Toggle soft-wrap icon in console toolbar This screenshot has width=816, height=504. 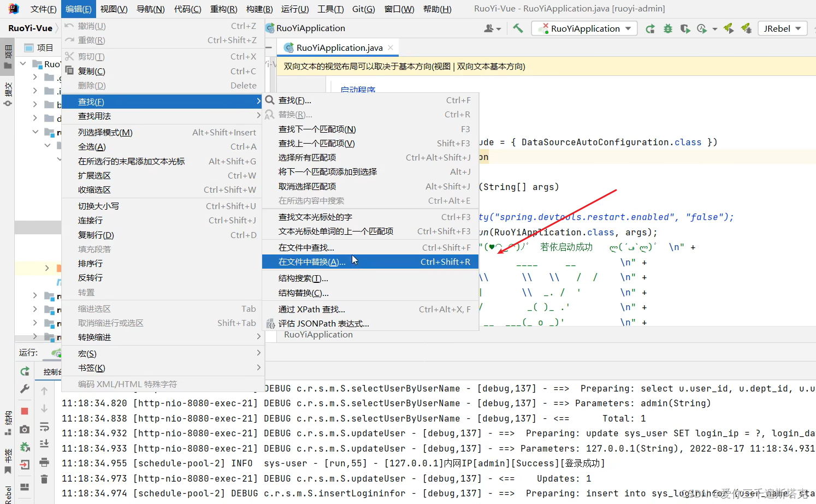[44, 426]
